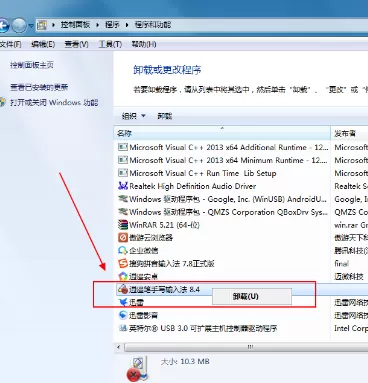Image resolution: width=368 pixels, height=383 pixels.
Task: Click the Back navigation arrow button
Action: pos(3,25)
